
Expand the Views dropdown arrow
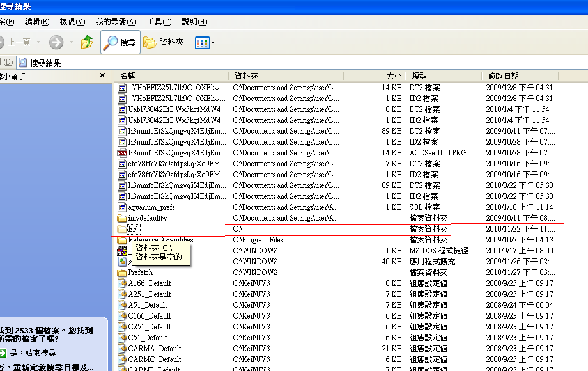[x=213, y=42]
